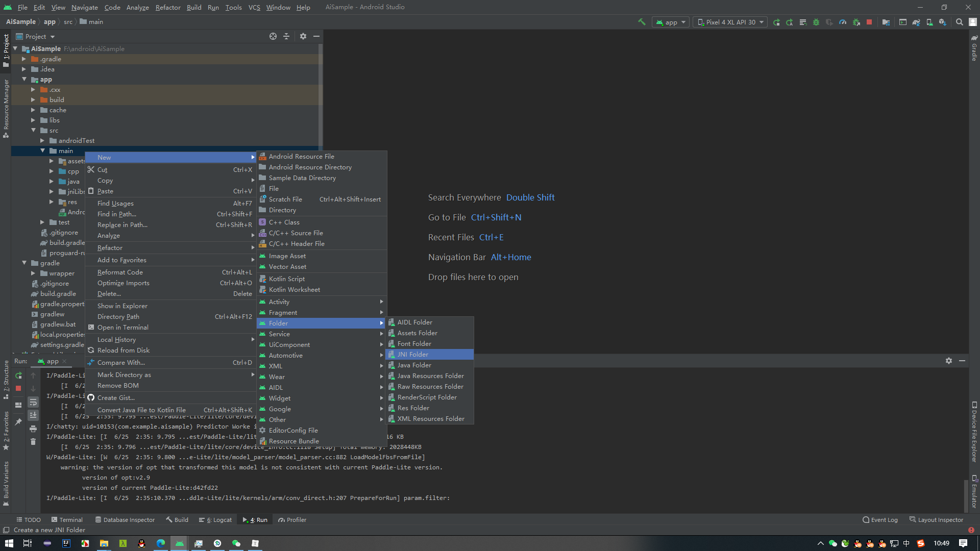Toggle Resource Manager side panel

6,108
